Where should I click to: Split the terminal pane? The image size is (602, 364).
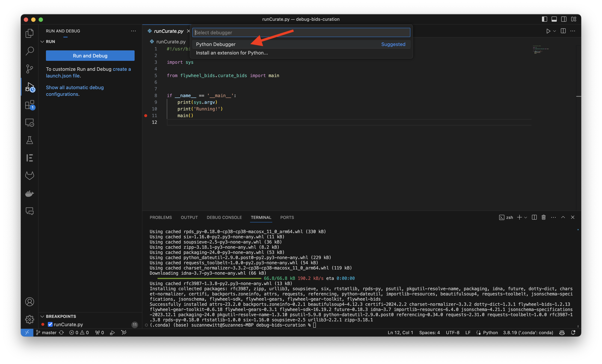click(534, 217)
